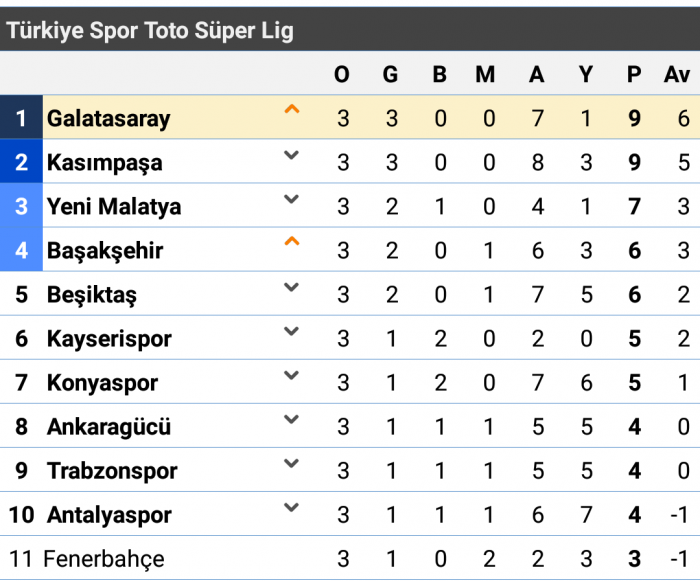Open the Fenerbahçe team row
This screenshot has height=581, width=700.
(350, 559)
